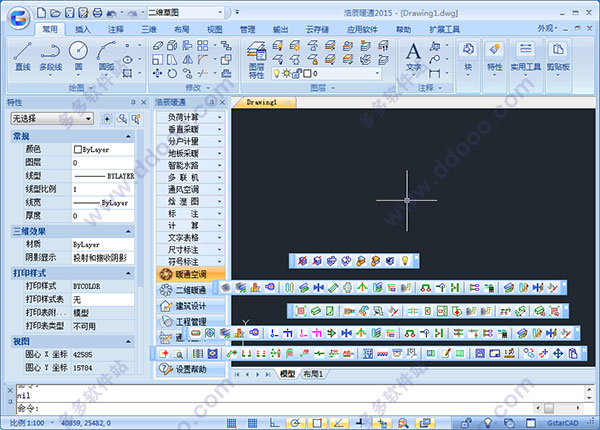This screenshot has height=430, width=600.
Task: Click the erase tool in modify panel
Action: [x=158, y=46]
